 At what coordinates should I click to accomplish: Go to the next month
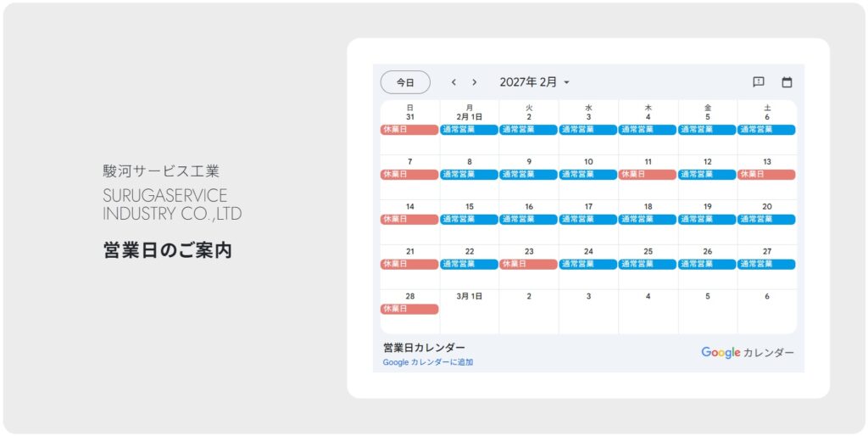[x=475, y=82]
